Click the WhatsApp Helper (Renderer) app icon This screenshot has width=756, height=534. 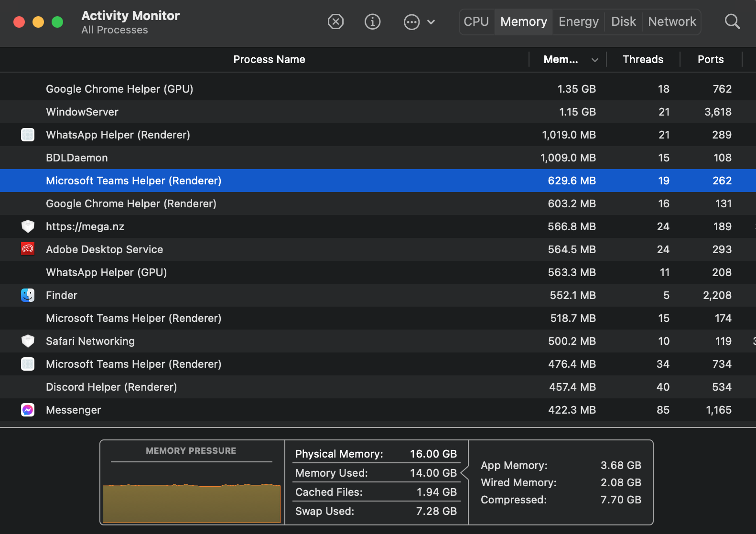click(28, 135)
